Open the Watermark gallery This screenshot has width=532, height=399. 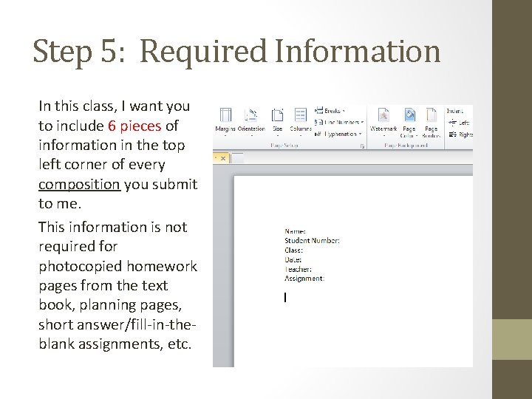(383, 122)
